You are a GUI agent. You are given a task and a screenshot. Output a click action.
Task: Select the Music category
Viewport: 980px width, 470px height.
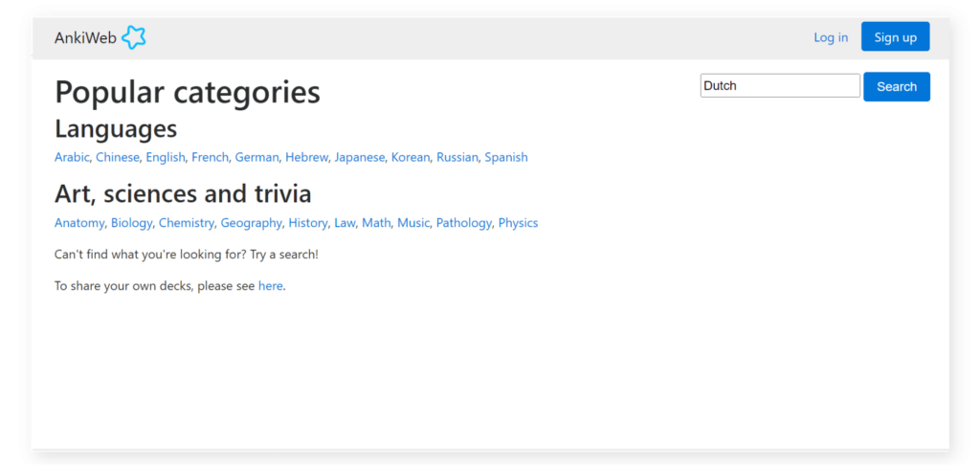(413, 223)
